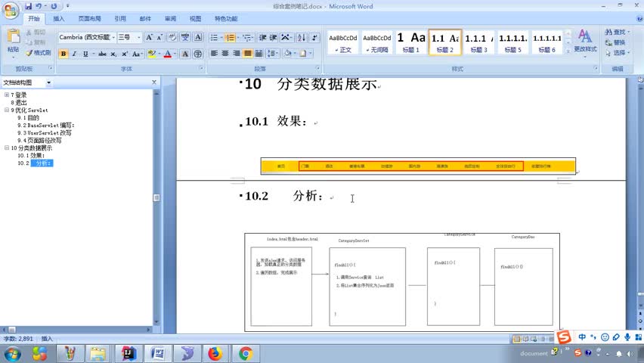Image resolution: width=644 pixels, height=363 pixels.
Task: Save the document from quick access toolbar
Action: [28, 6]
